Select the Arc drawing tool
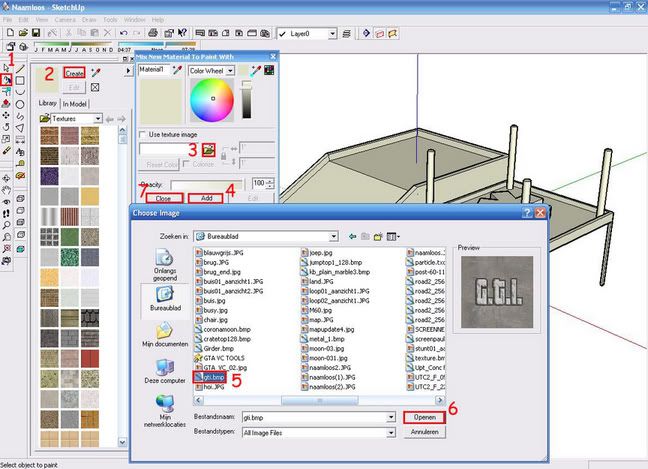This screenshot has height=469, width=648. 20,92
